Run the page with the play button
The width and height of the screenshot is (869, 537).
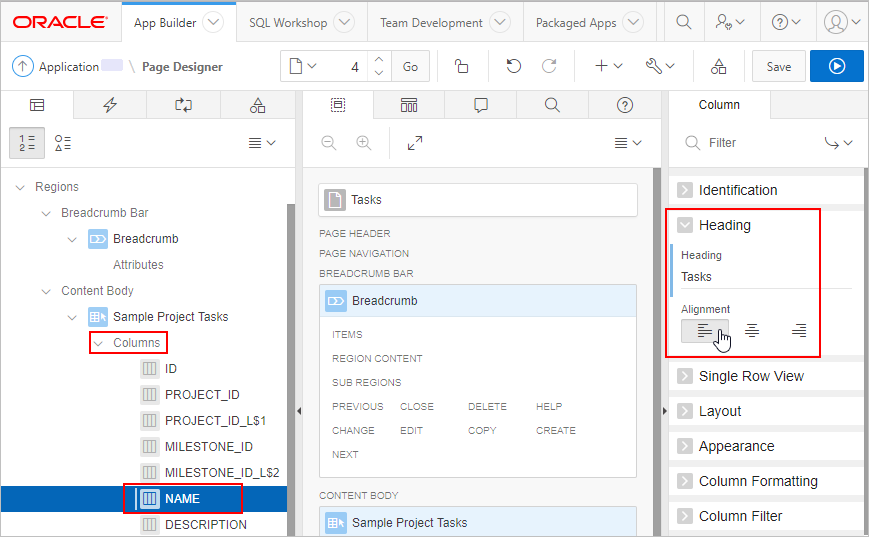coord(837,66)
